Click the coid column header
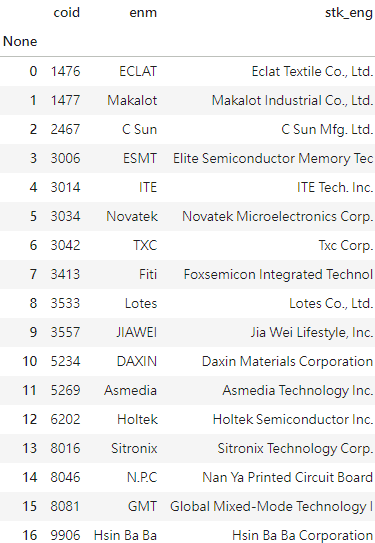Screen dimensions: 375x543 coord(66,13)
